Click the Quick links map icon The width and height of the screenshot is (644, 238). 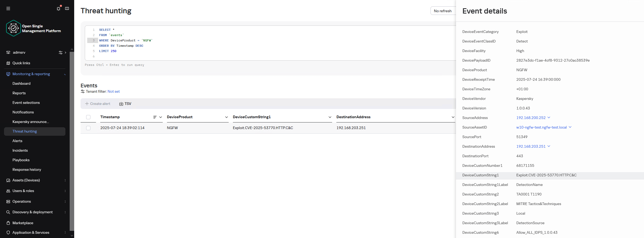8,63
